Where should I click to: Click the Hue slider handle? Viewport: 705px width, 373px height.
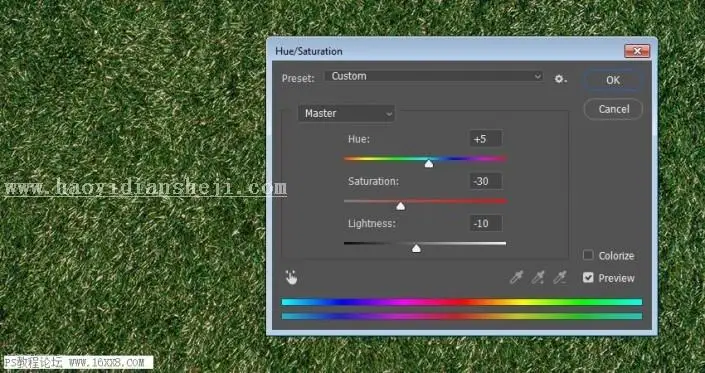pyautogui.click(x=429, y=164)
